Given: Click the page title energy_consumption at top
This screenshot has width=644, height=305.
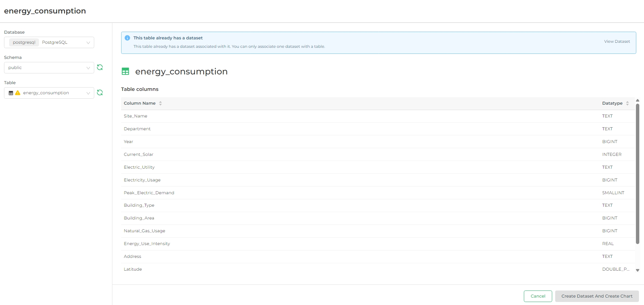Looking at the screenshot, I should (x=45, y=11).
